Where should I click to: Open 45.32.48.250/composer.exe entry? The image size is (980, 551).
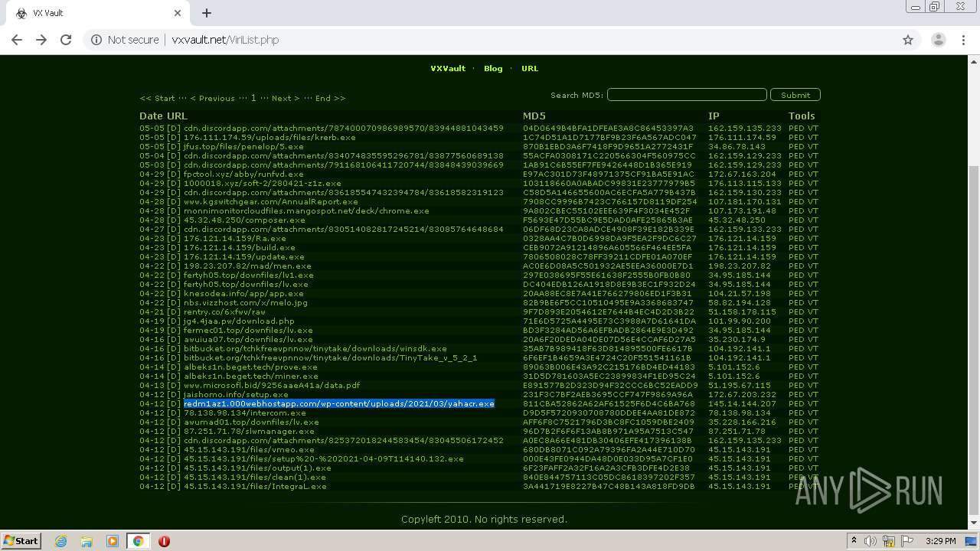tap(244, 220)
